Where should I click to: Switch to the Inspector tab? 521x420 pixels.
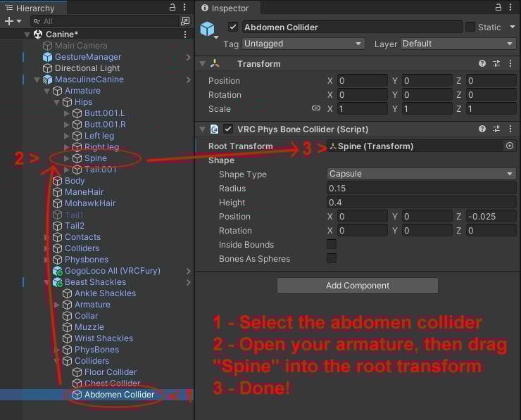coord(228,8)
